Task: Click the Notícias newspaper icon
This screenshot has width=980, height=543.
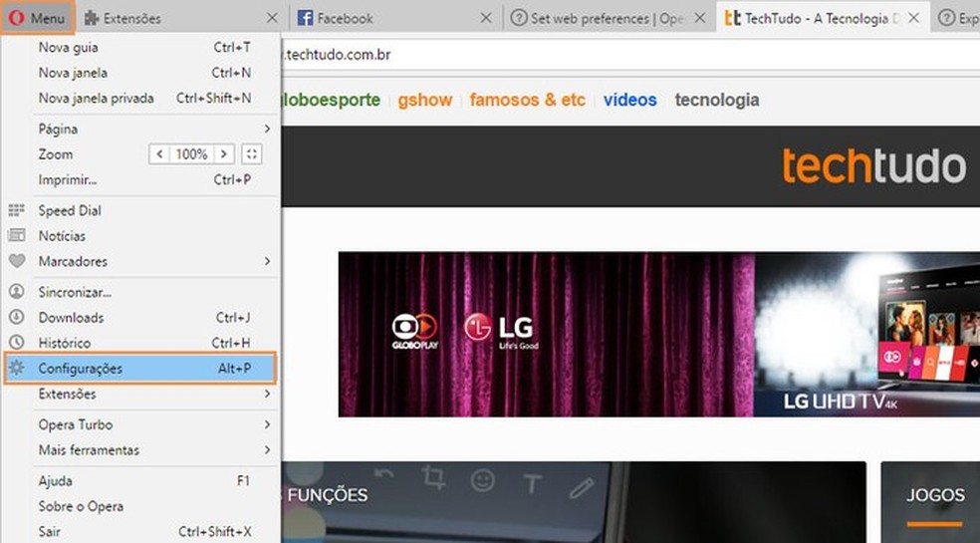Action: [x=17, y=236]
